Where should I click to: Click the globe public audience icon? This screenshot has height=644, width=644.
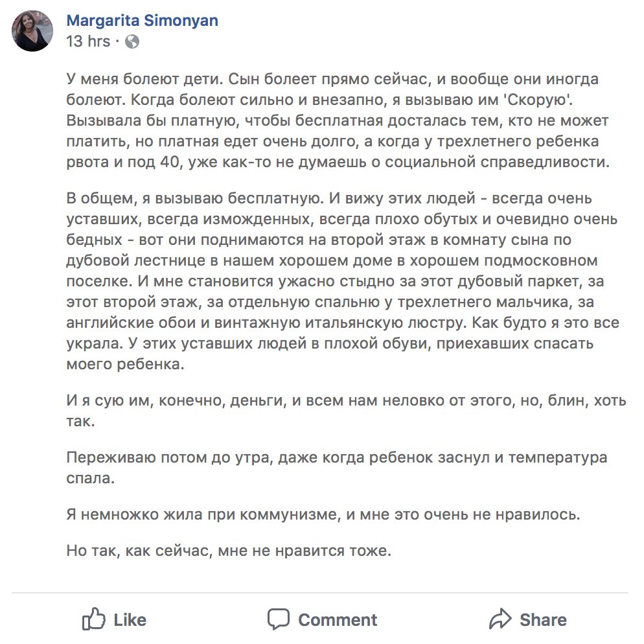tap(132, 41)
